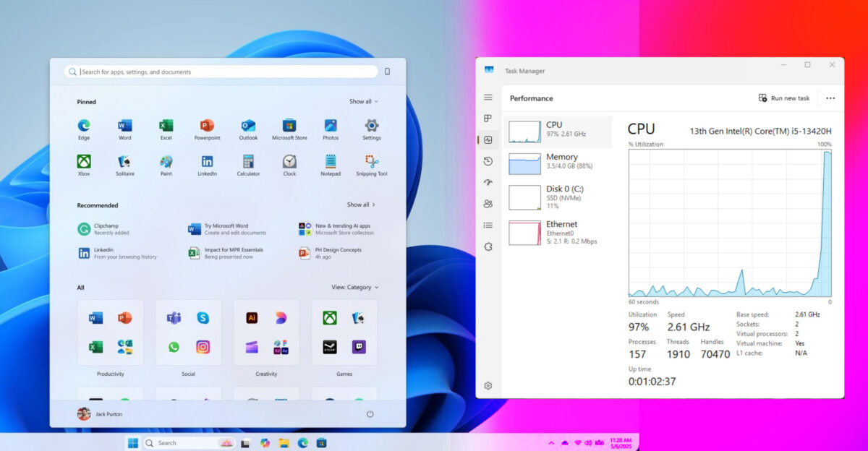
Task: Click the Start menu search field
Action: coord(221,72)
